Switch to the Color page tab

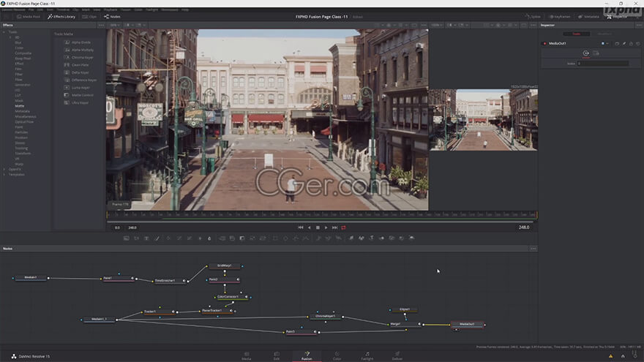pos(337,356)
